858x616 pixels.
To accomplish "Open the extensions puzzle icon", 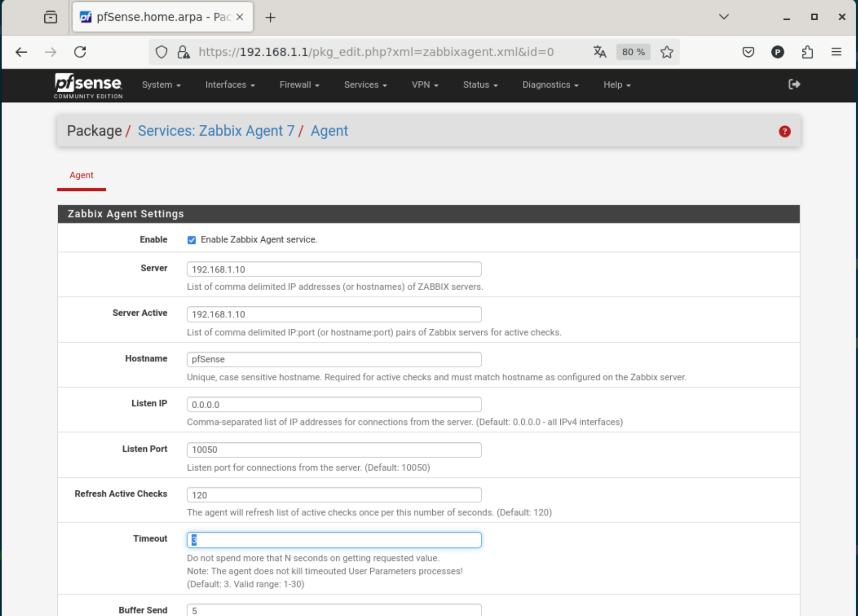I will tap(807, 52).
